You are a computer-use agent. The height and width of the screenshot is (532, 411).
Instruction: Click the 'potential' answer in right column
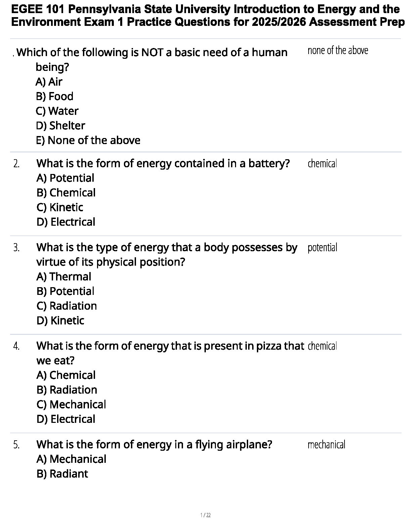point(322,248)
